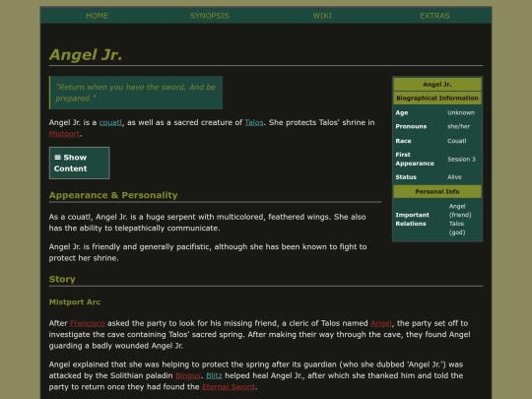
Task: Expand the Show Content table of contents
Action: pos(79,163)
